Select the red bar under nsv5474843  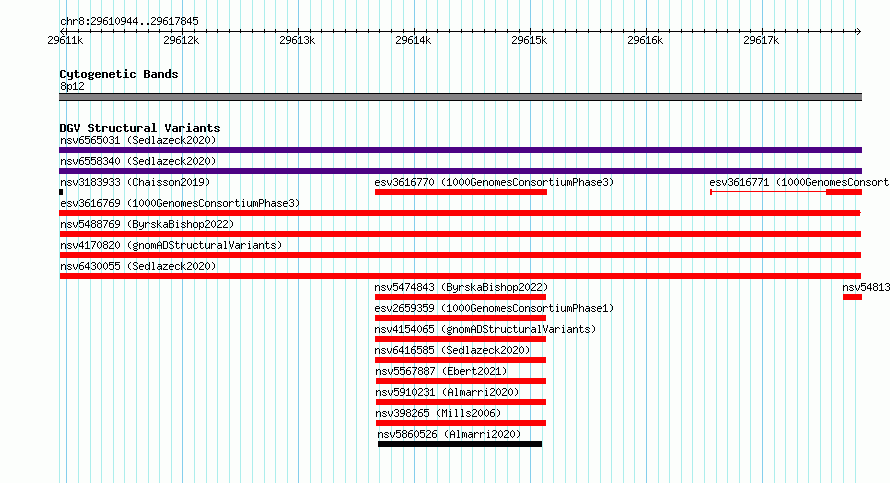460,297
